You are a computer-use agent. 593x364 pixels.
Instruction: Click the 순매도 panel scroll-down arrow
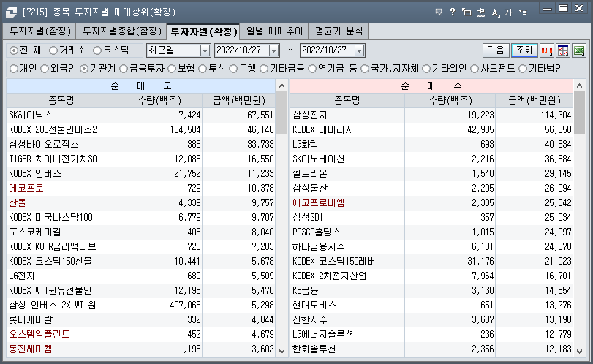[282, 351]
